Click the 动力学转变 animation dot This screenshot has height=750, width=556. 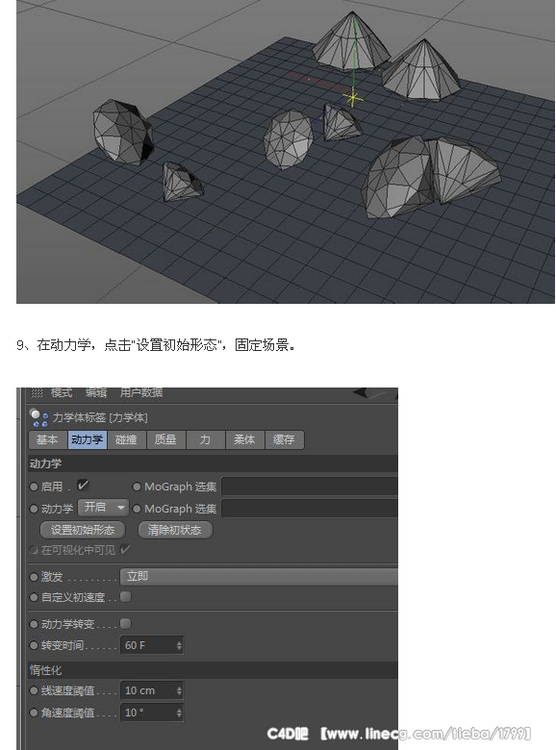pyautogui.click(x=33, y=624)
